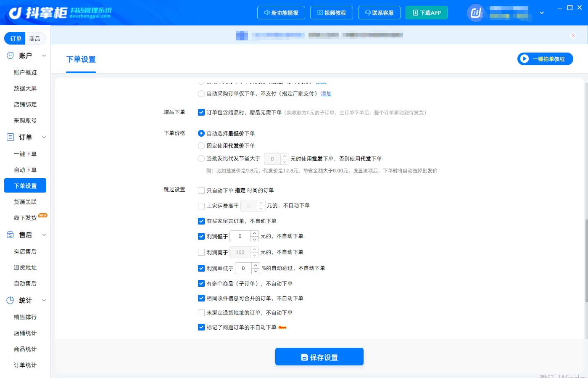Open 一键下单 in the sidebar

tap(25, 154)
